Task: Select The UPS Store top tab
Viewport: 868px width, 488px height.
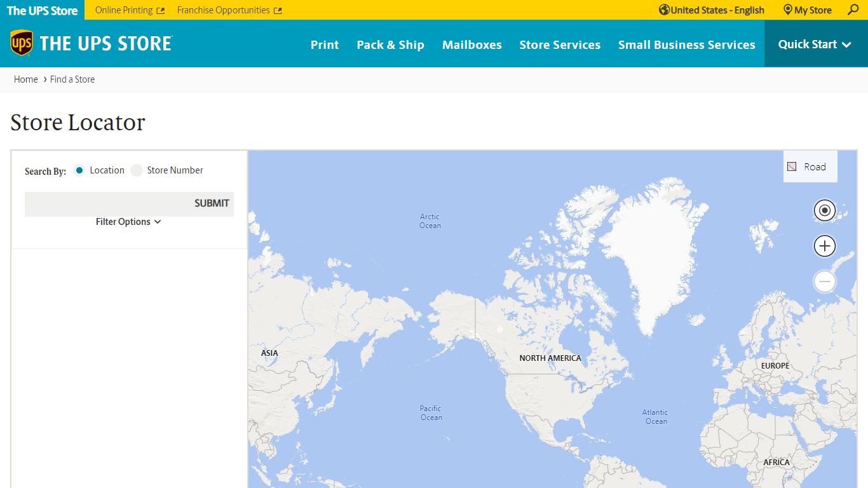Action: point(42,10)
